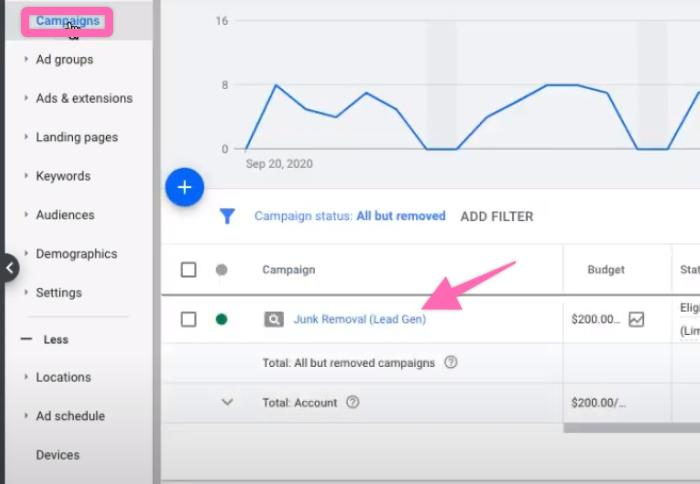Click the blue filter funnel icon

(227, 216)
